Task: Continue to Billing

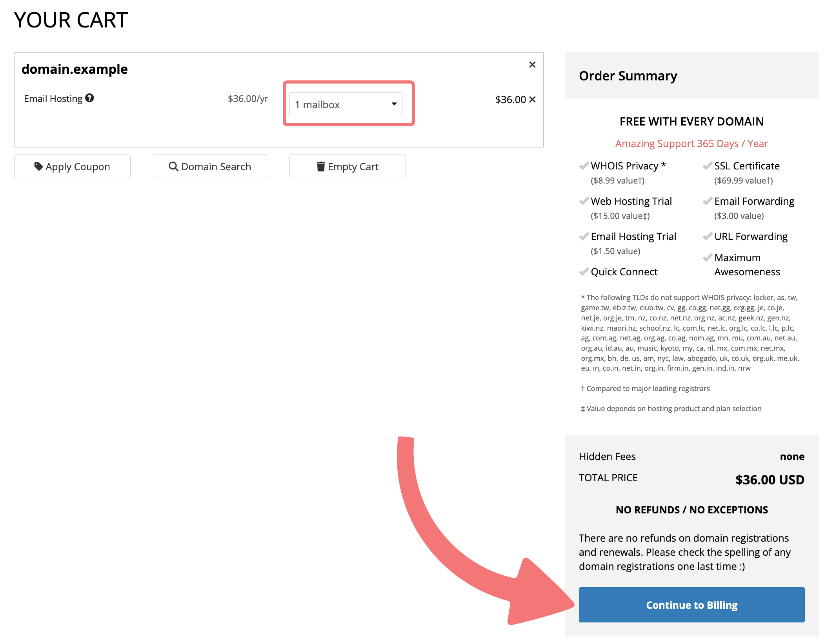Action: (691, 605)
